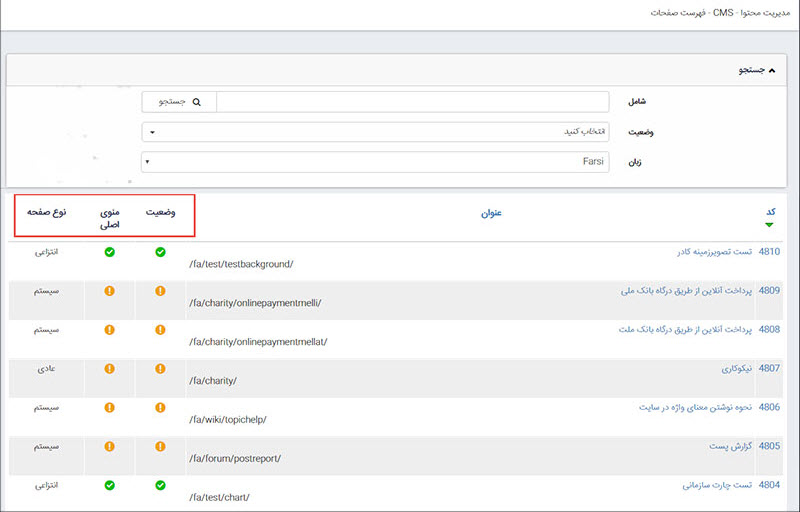This screenshot has height=512, width=800.
Task: Click green main menu icon for row 4810
Action: tap(109, 252)
